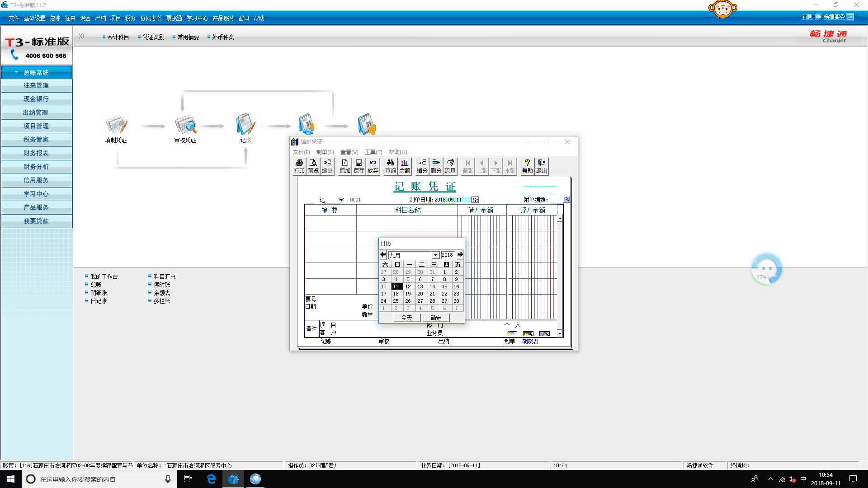
Task: Click the 查询 (query) binoculars icon
Action: (x=391, y=166)
